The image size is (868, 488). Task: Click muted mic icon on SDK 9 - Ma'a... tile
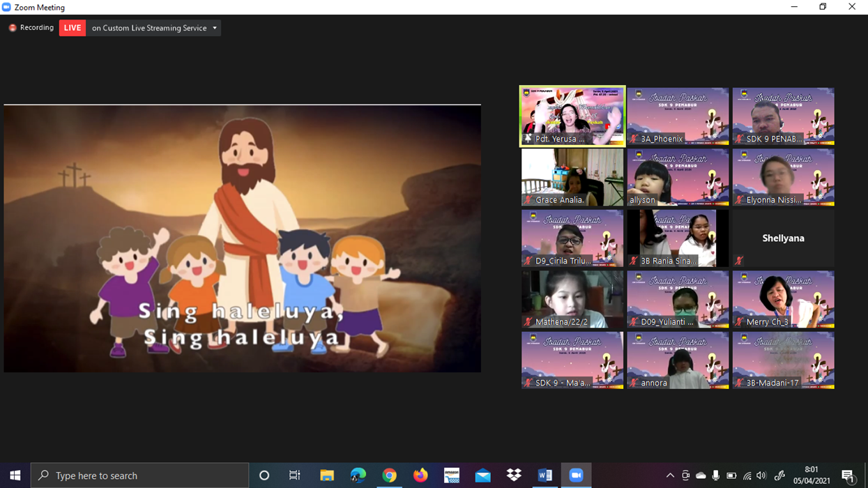click(x=528, y=383)
